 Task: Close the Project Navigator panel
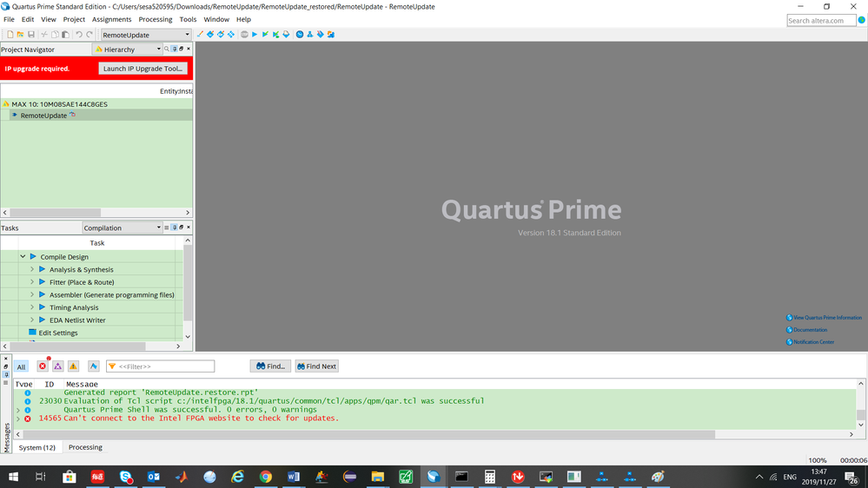pos(189,49)
